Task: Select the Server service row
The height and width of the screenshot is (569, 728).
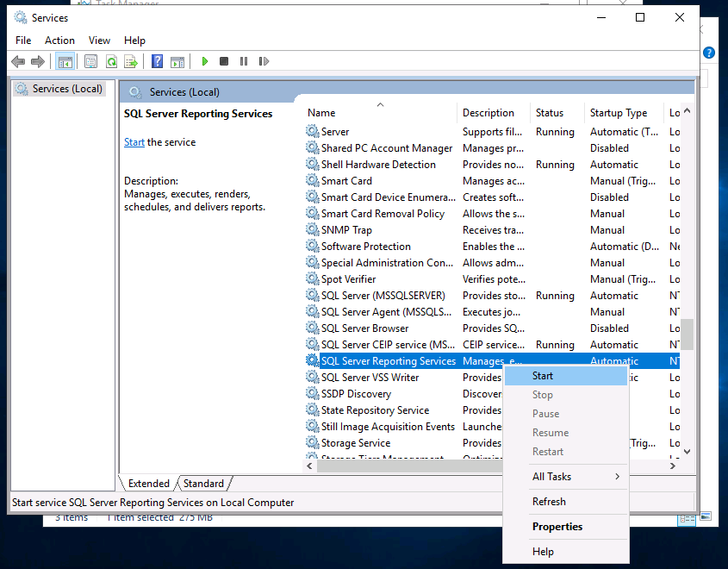Action: coord(492,131)
